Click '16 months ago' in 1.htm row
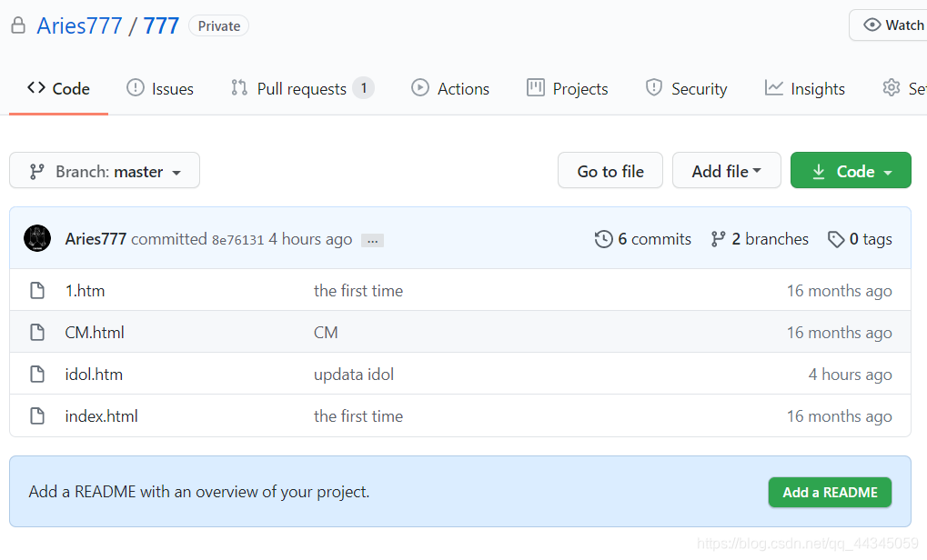 pyautogui.click(x=839, y=291)
